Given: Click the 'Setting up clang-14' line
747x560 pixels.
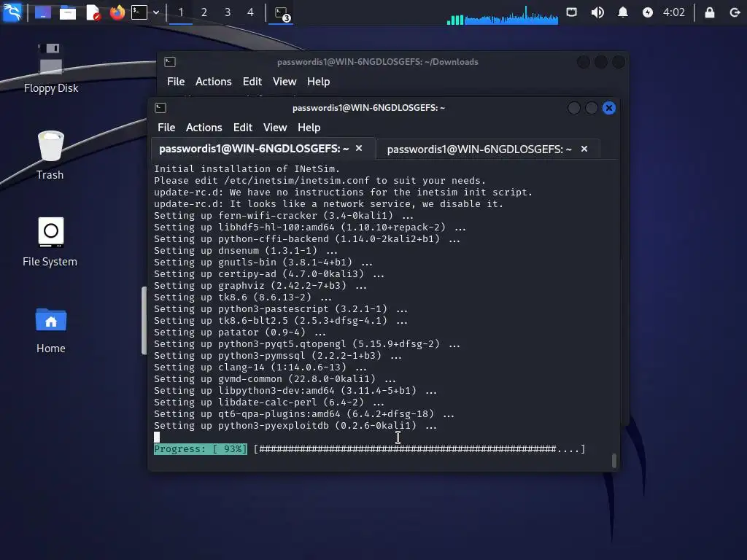Looking at the screenshot, I should (260, 367).
